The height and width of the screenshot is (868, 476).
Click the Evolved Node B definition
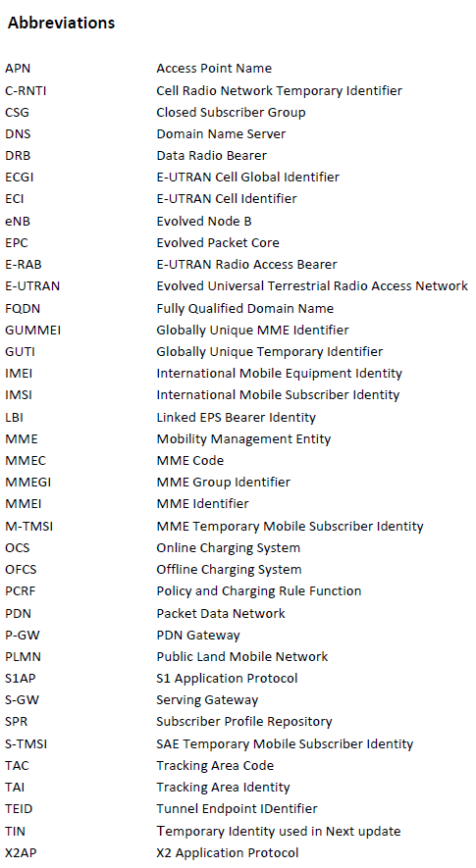[x=203, y=221]
